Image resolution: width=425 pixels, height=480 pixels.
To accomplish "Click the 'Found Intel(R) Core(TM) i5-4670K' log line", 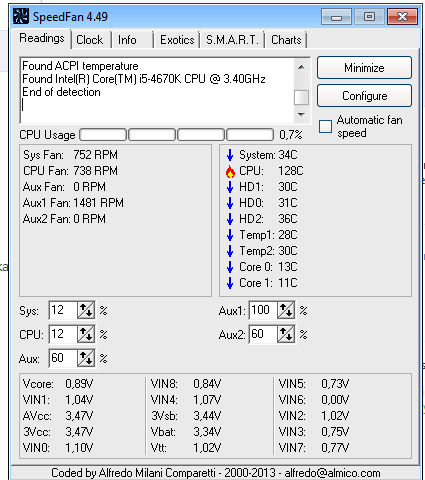I will (144, 79).
